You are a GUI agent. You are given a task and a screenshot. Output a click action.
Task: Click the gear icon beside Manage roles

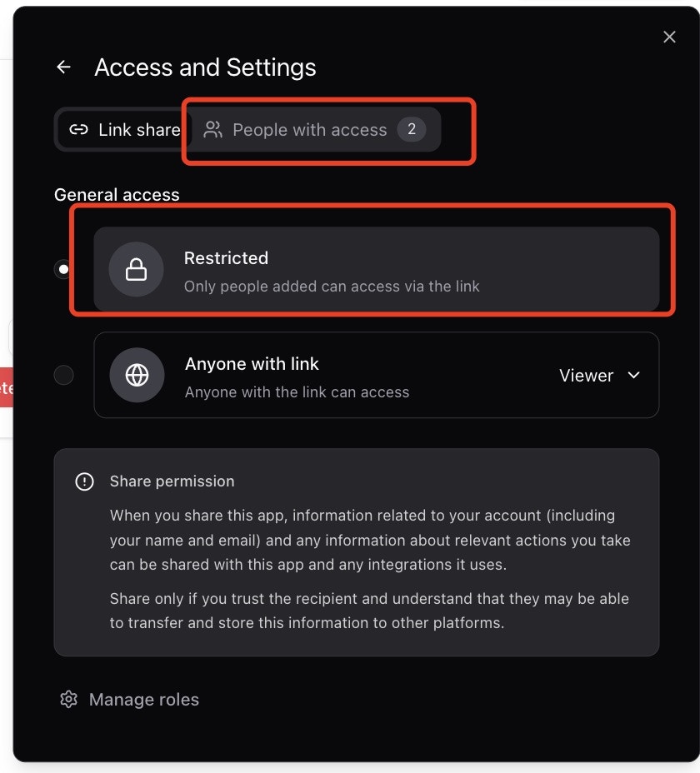pyautogui.click(x=68, y=699)
